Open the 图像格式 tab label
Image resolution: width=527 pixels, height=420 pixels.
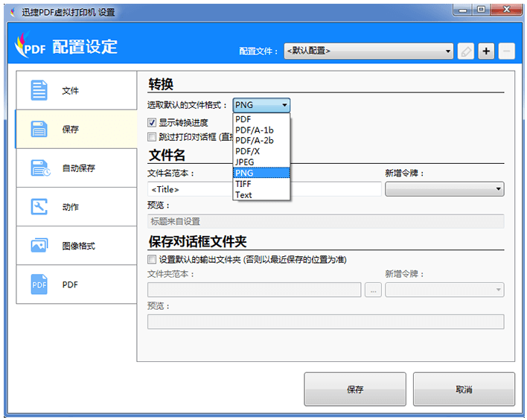tap(79, 246)
